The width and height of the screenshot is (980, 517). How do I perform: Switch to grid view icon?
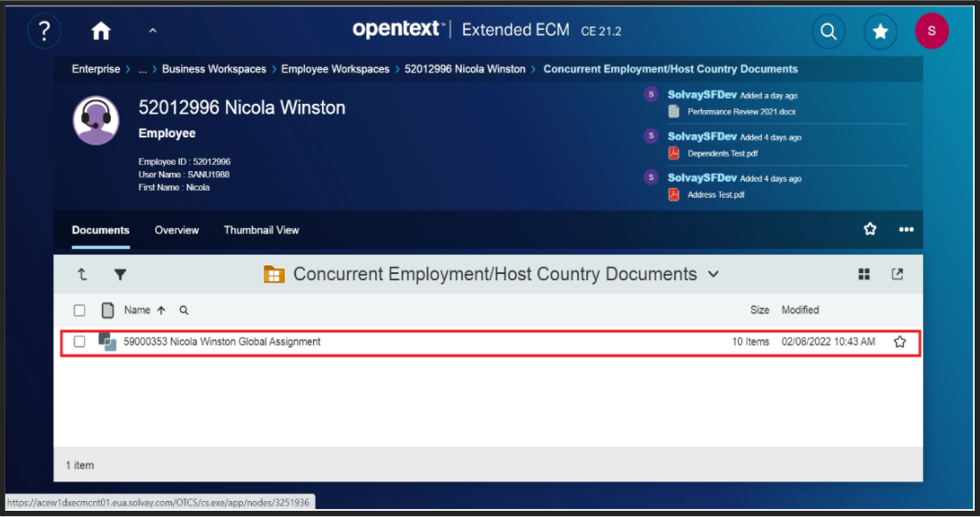tap(864, 275)
